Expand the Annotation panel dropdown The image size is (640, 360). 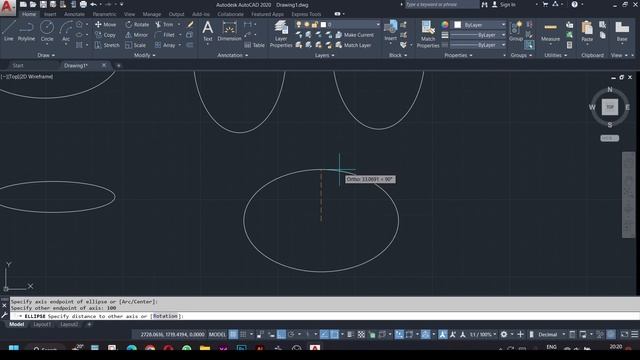tap(232, 55)
